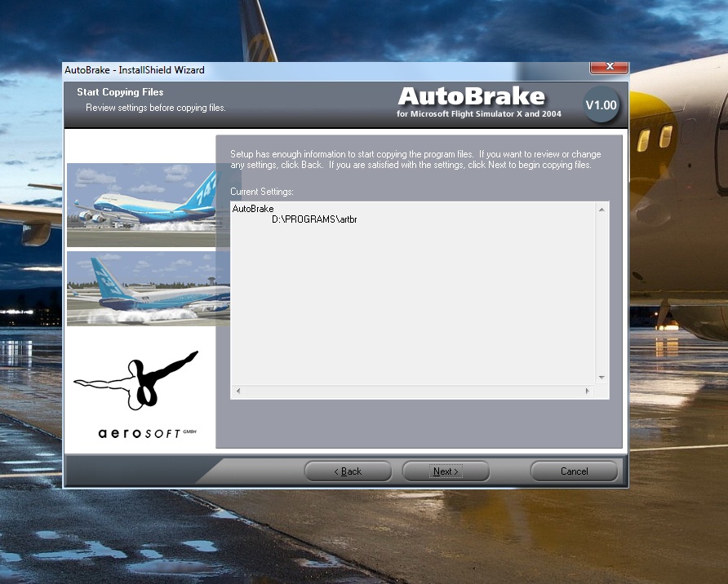The image size is (728, 584).
Task: Click the Next button to begin copying
Action: tap(446, 471)
